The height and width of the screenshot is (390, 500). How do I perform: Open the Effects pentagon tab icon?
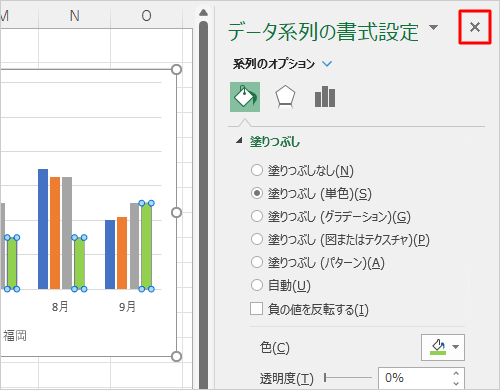pos(285,97)
